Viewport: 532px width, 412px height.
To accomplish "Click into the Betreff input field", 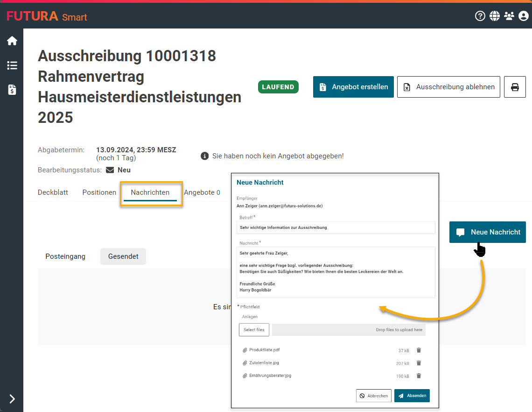I will point(336,227).
